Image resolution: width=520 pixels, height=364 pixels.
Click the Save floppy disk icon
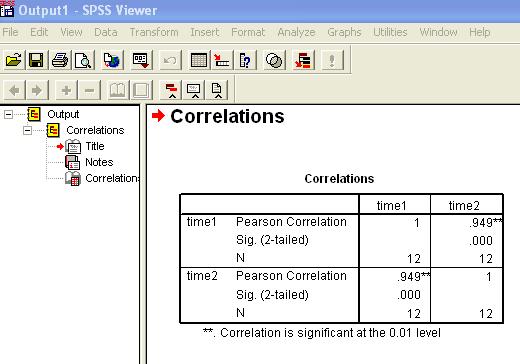[x=36, y=60]
